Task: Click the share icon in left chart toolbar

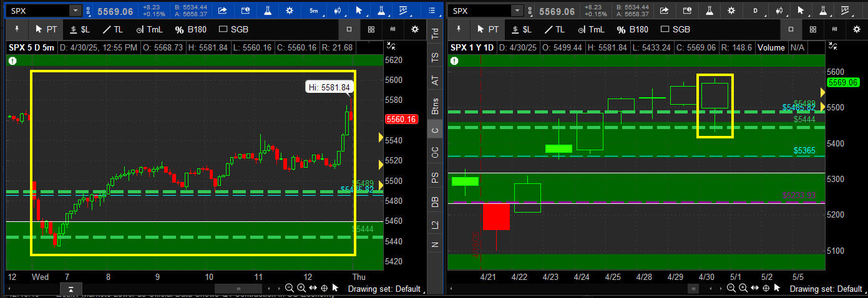Action: tap(222, 11)
